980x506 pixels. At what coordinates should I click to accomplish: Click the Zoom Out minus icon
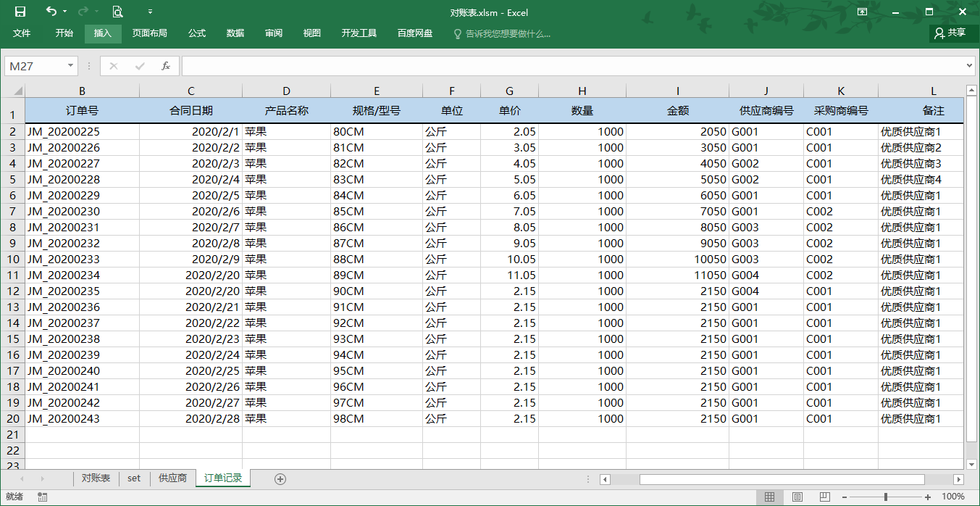[844, 497]
